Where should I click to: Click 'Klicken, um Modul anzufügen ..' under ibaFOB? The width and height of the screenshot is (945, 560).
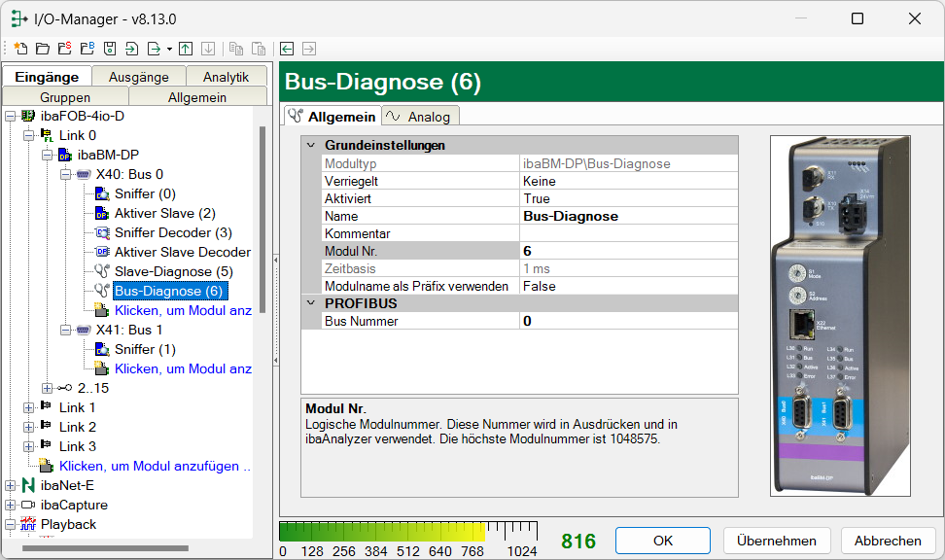tap(155, 466)
